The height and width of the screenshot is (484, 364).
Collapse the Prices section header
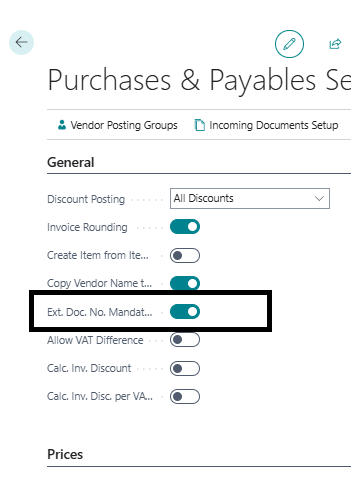65,454
